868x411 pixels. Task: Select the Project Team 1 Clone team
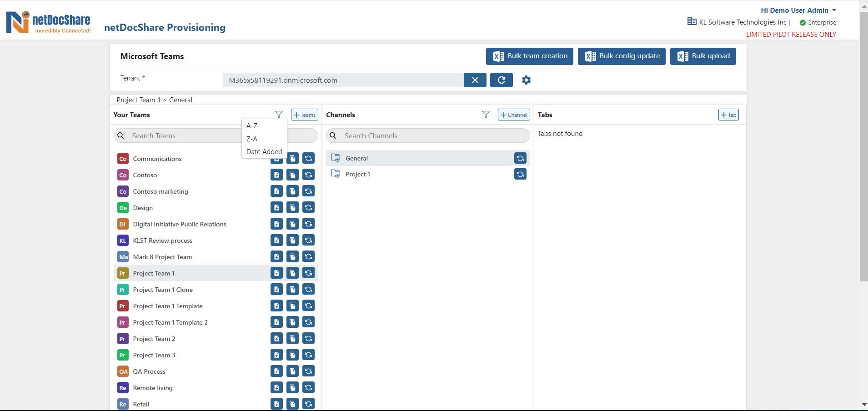click(163, 290)
